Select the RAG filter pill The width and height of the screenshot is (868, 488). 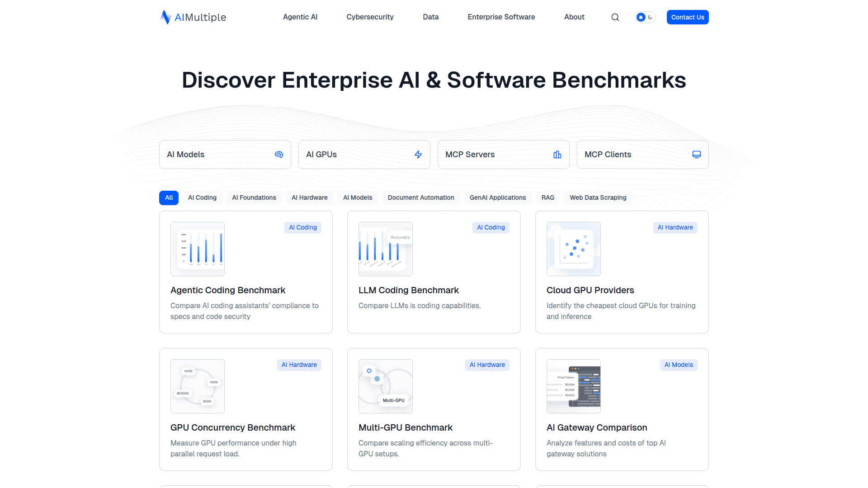[x=548, y=197]
